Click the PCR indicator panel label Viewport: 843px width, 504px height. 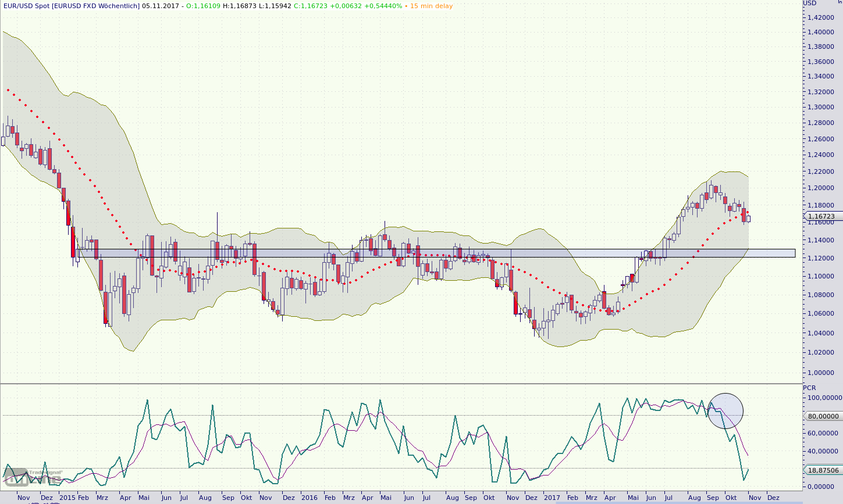pyautogui.click(x=809, y=388)
